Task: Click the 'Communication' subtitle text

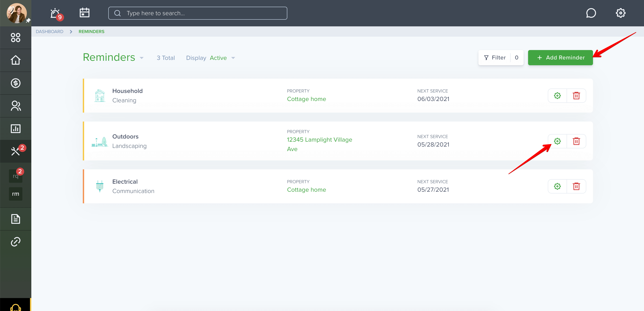Action: click(133, 191)
